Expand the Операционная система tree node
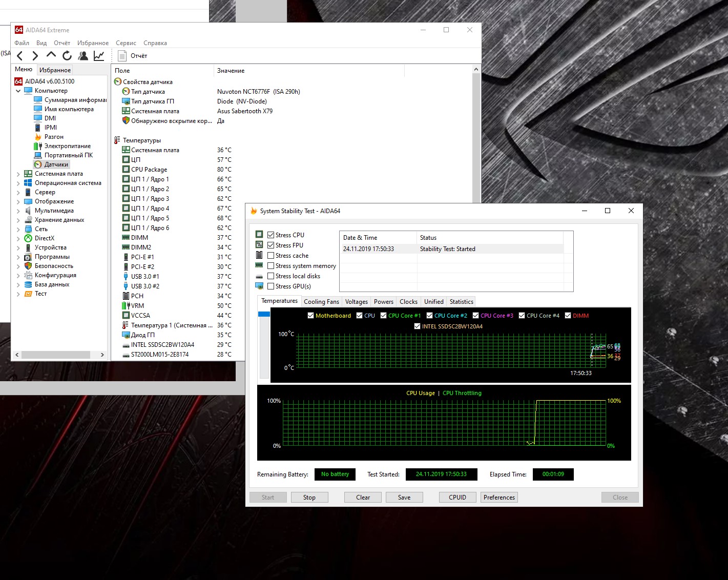The image size is (728, 580). pos(18,183)
